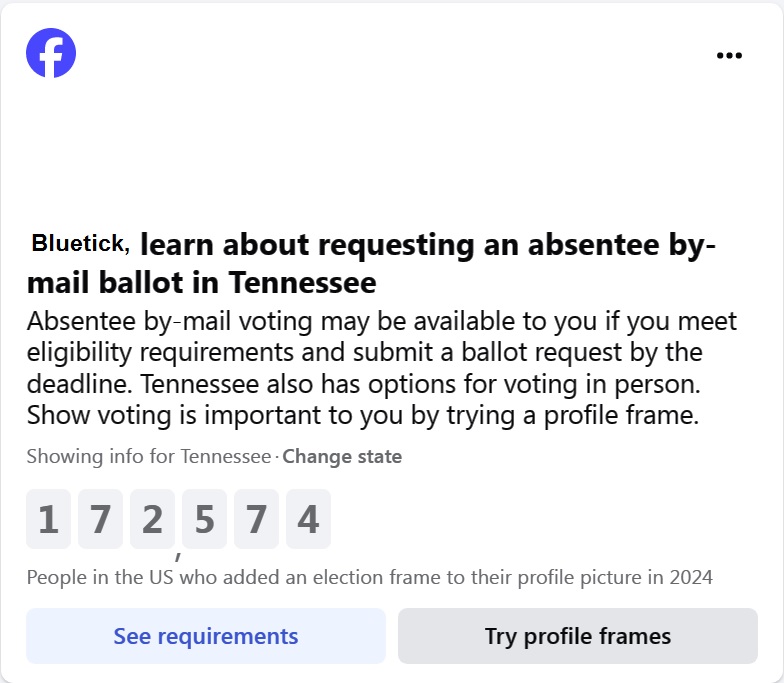784x683 pixels.
Task: Click the Show voting is important sentence
Action: (362, 415)
